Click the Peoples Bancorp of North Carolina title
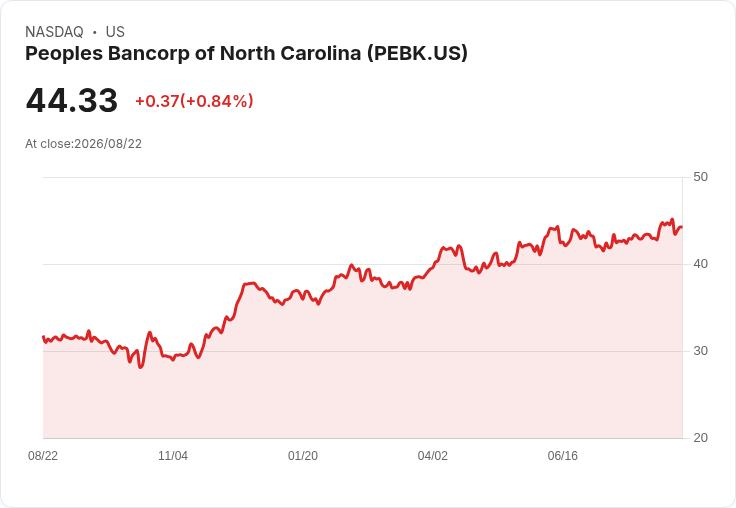736x508 pixels. tap(246, 54)
